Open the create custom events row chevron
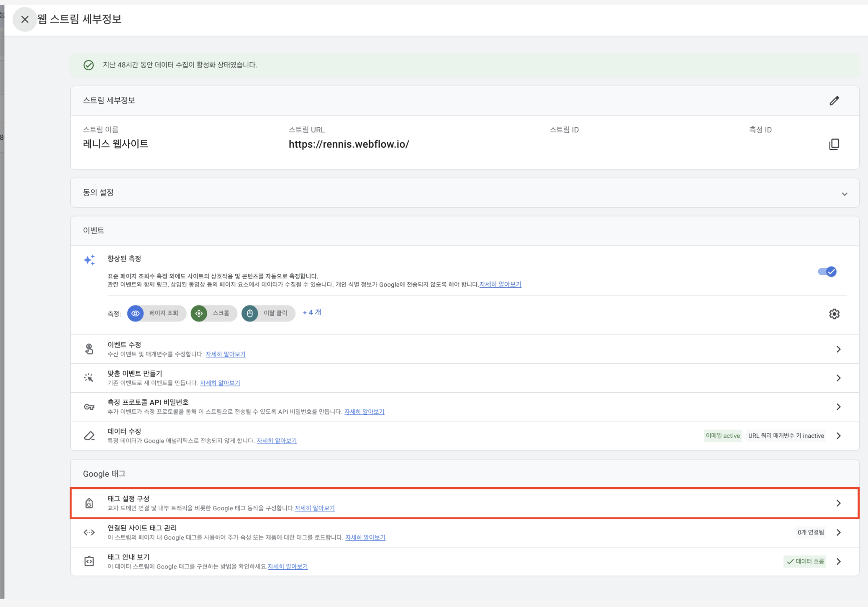The width and height of the screenshot is (868, 607). (838, 378)
